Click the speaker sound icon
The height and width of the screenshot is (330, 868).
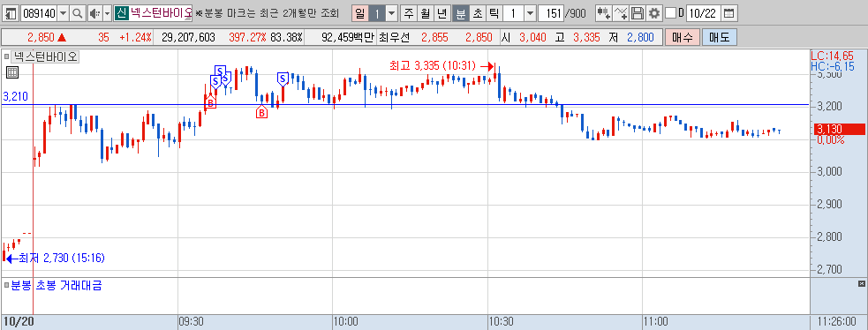coord(94,12)
